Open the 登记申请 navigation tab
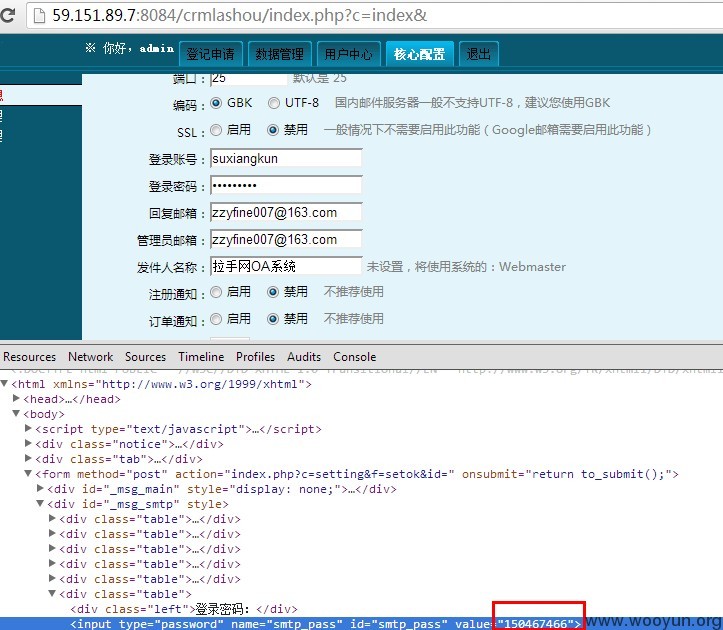The height and width of the screenshot is (630, 723). pyautogui.click(x=210, y=54)
